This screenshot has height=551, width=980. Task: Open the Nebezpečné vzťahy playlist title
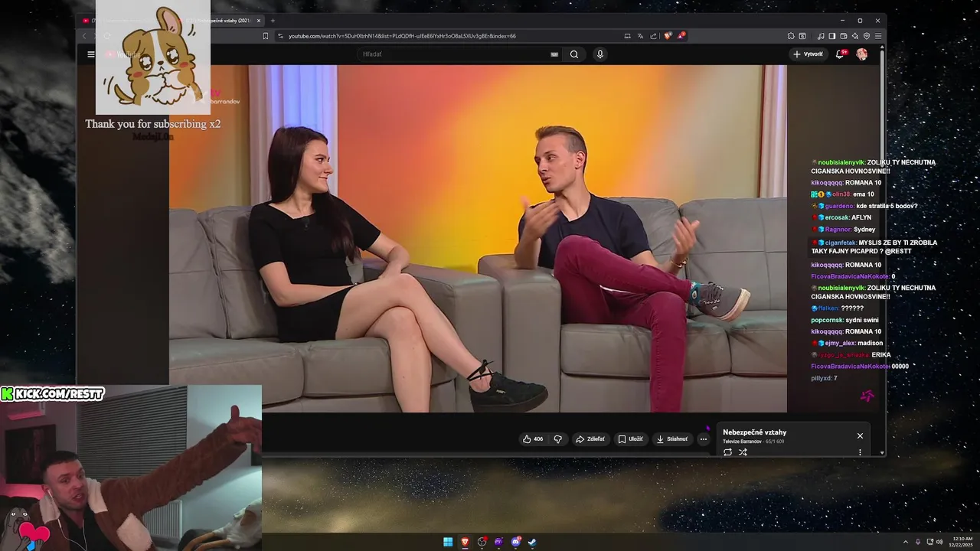point(754,432)
